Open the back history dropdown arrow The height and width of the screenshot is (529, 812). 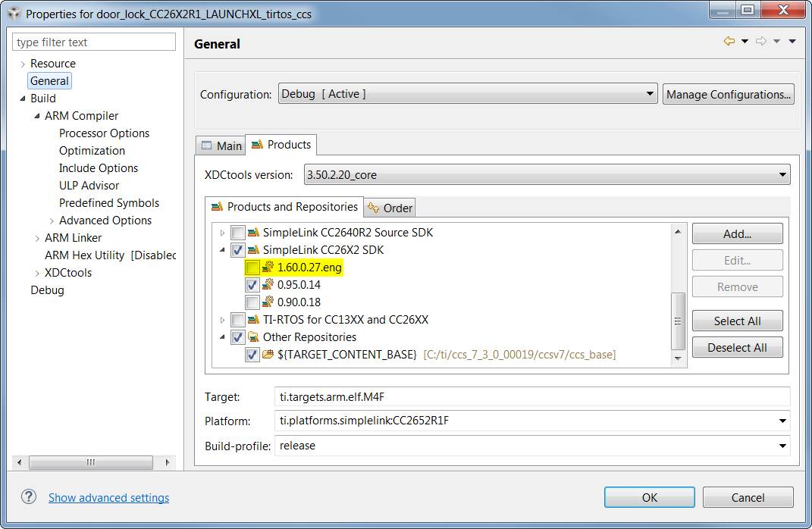coord(745,42)
